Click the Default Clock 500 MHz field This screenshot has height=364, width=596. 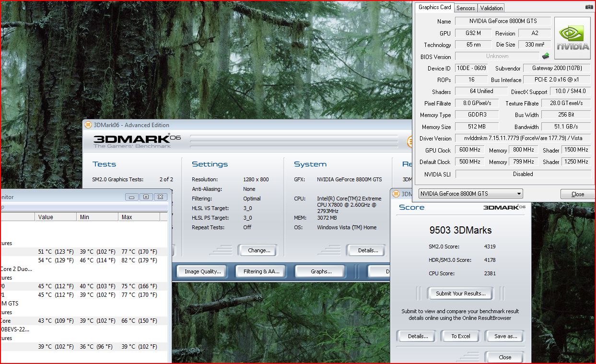[x=469, y=162]
